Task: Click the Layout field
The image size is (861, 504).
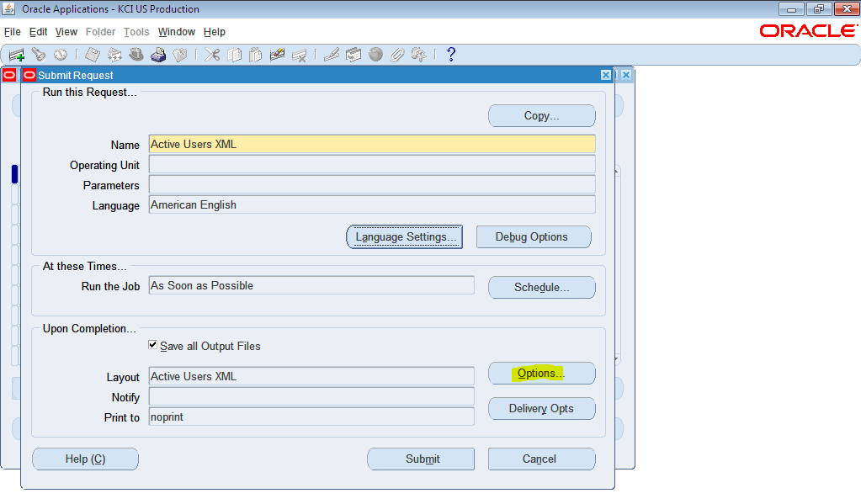Action: click(311, 376)
